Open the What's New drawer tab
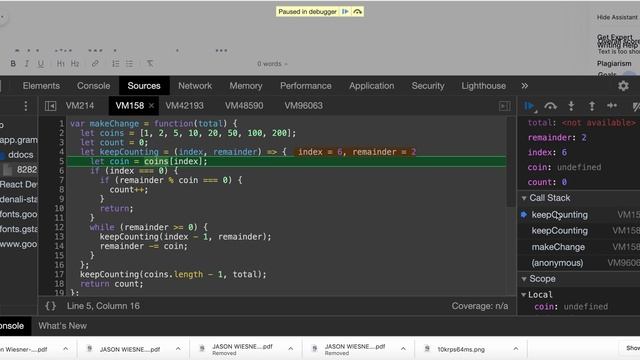 62,326
